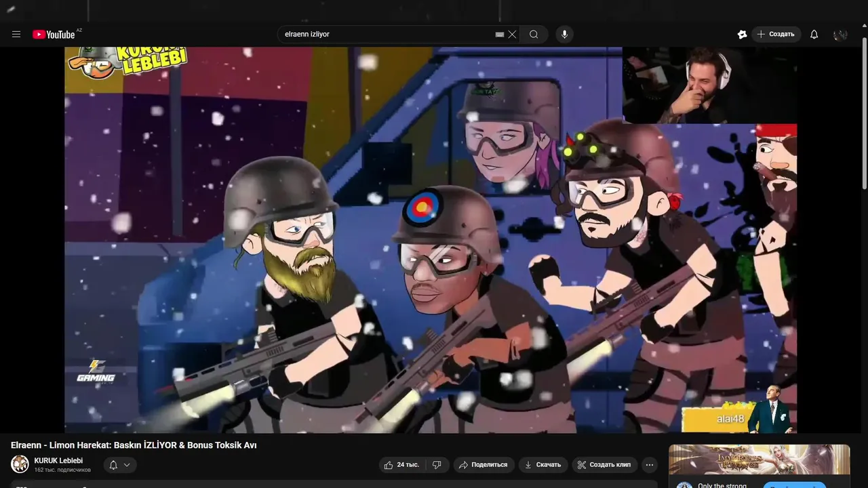The width and height of the screenshot is (868, 488).
Task: Click the video title 'Elraenn - Limon Harekat'
Action: pos(134,445)
